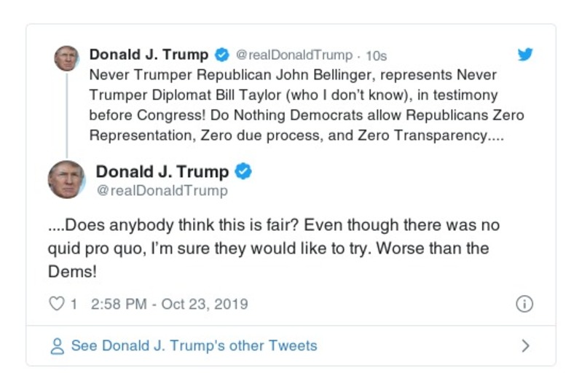Screen dimensions: 582x392
Task: Click the large verified badge beside Donald J. Trump
Action: click(243, 172)
